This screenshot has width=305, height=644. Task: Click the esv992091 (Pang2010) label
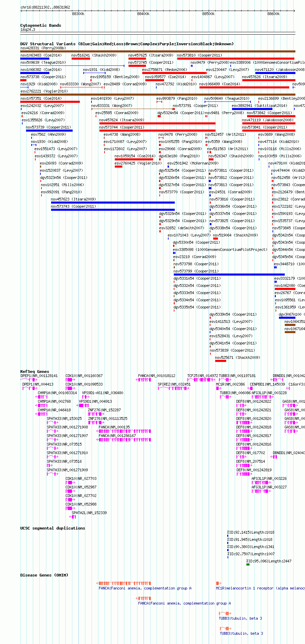coord(61,192)
